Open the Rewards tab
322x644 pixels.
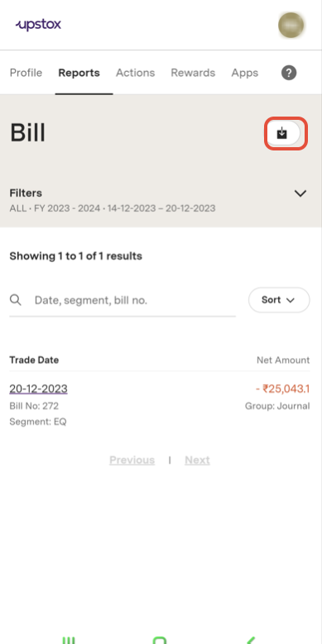tap(193, 73)
